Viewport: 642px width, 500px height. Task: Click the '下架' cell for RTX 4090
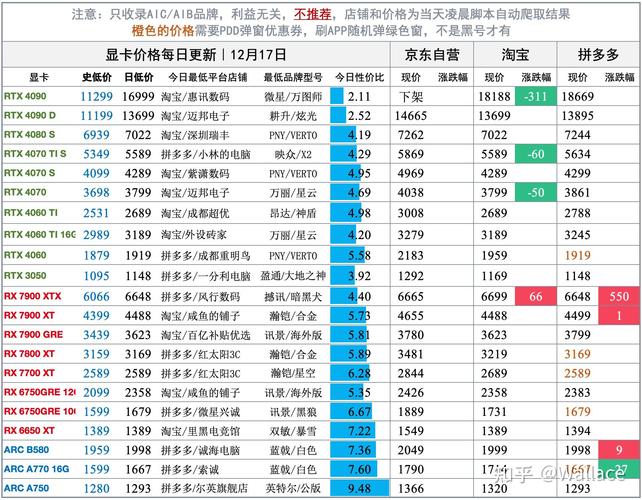pos(411,97)
